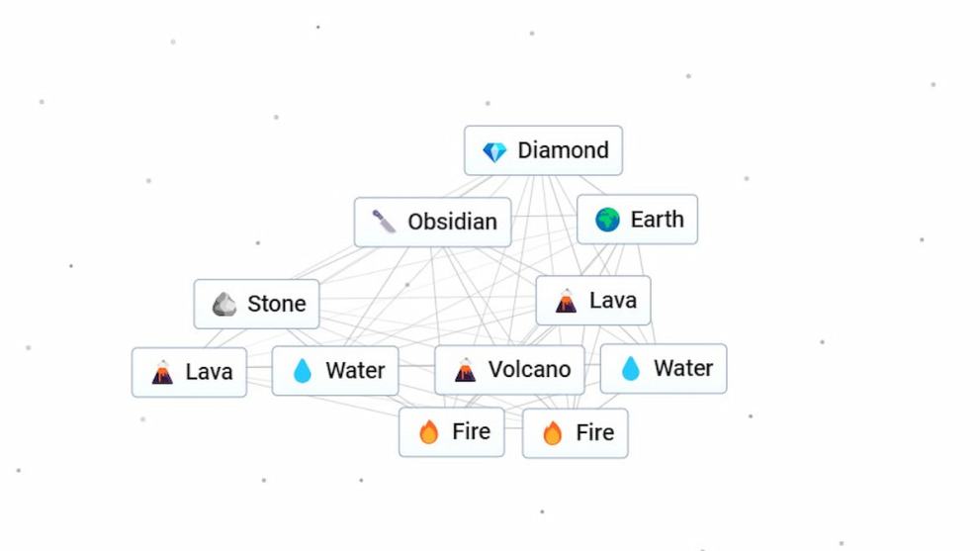This screenshot has width=980, height=551.
Task: Click the blue gem icon on Diamond
Action: coord(494,151)
